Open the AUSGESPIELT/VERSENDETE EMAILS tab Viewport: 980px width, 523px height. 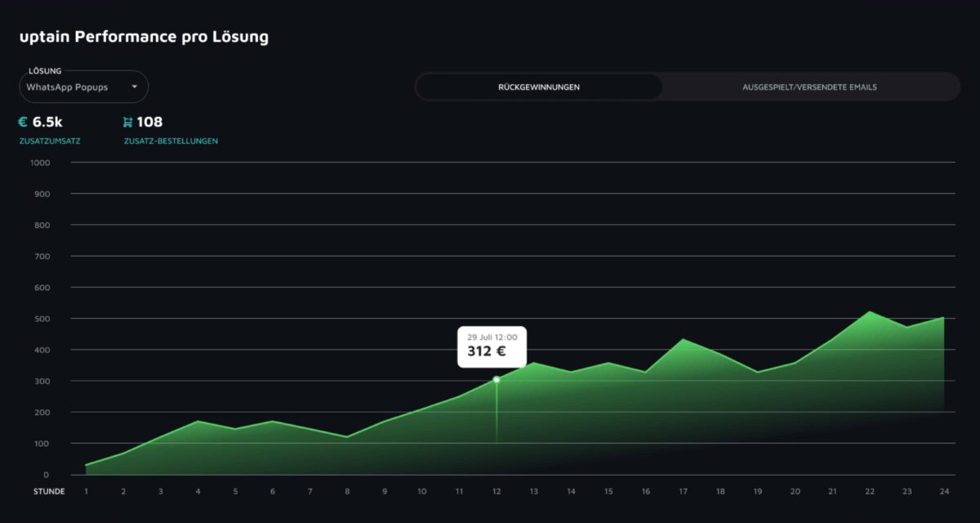(x=810, y=87)
